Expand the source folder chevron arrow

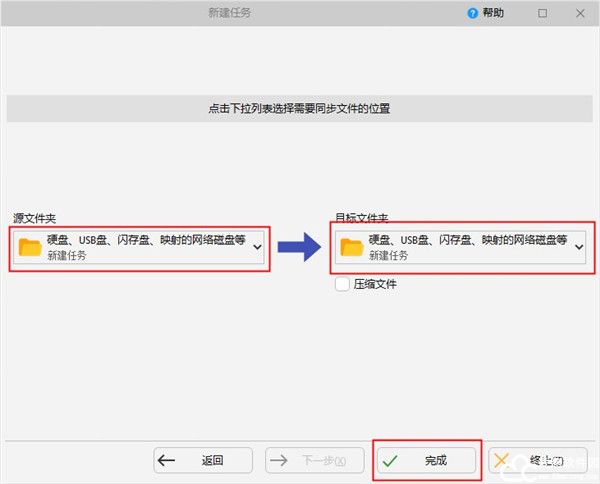[258, 247]
